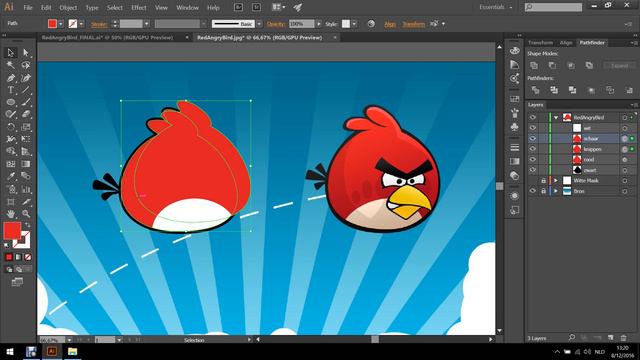Hide the RedAngryBird layer
This screenshot has height=360, width=640.
click(x=533, y=118)
